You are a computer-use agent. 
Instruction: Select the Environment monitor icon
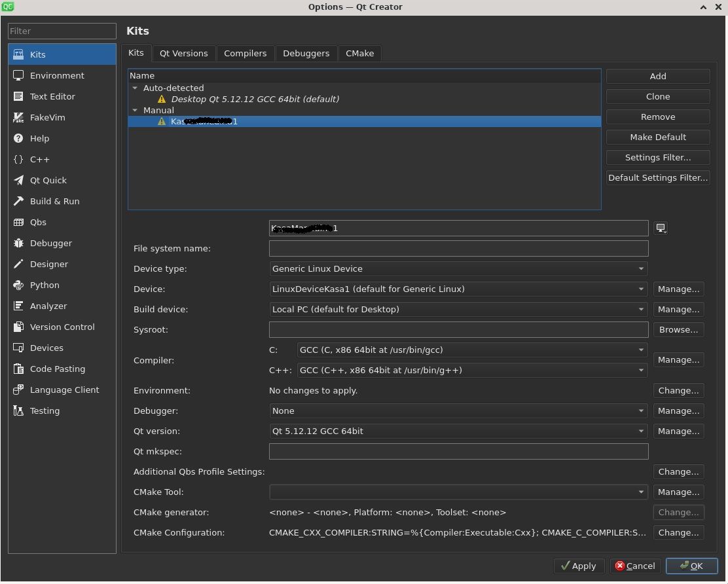(18, 75)
